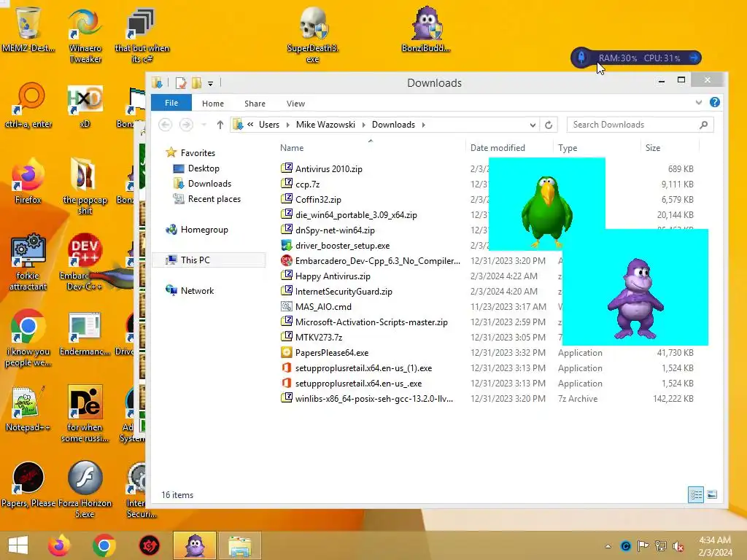The width and height of the screenshot is (747, 560).
Task: Select Desktop in Favorites navigation pane
Action: click(x=204, y=168)
